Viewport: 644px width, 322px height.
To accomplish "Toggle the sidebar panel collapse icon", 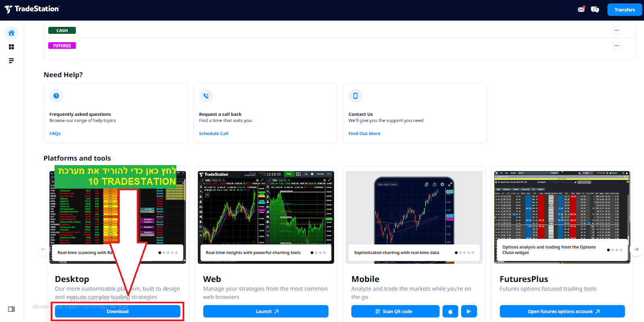I will [11, 309].
